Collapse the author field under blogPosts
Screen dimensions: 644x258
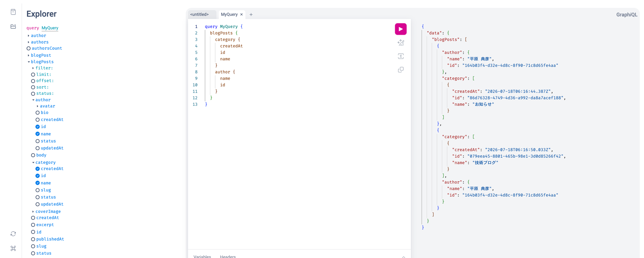pyautogui.click(x=33, y=100)
